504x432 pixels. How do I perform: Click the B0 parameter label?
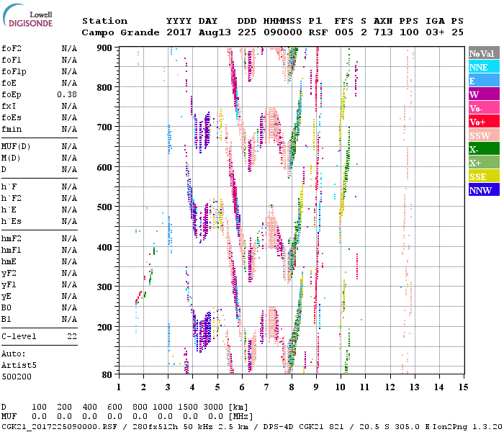(6, 307)
